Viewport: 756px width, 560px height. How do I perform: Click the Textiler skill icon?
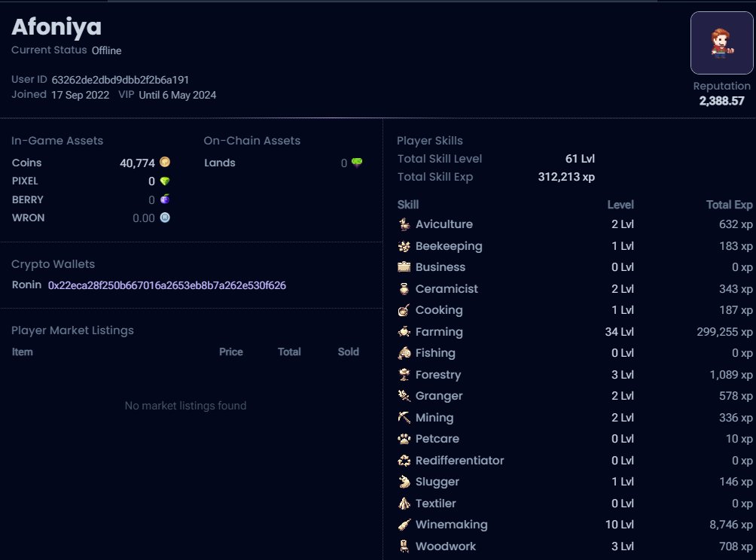404,503
